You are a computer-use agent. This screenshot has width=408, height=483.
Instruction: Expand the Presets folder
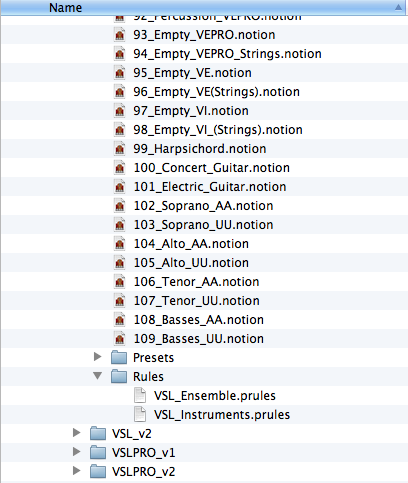[98, 357]
